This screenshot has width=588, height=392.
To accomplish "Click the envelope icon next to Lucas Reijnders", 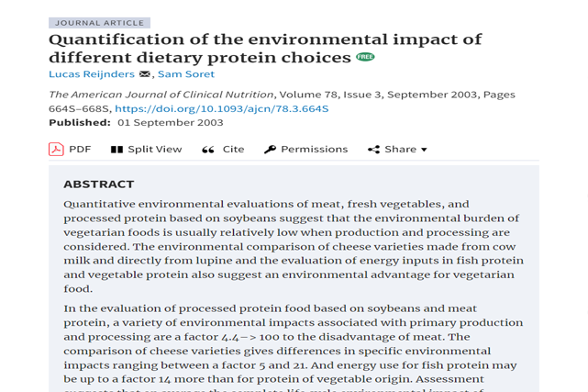I will 145,73.
